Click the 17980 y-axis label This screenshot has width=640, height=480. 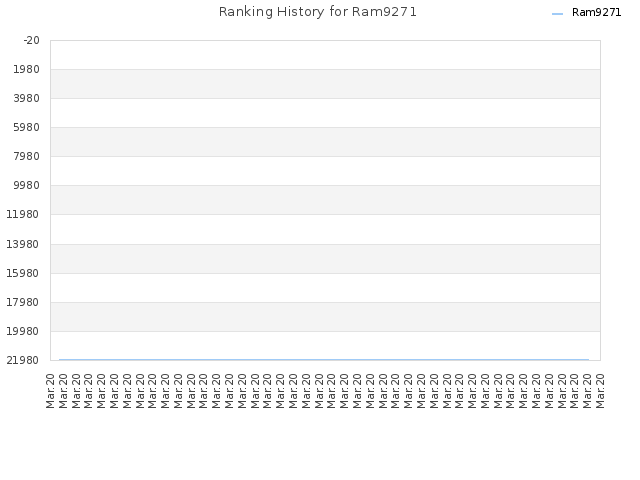coord(23,302)
